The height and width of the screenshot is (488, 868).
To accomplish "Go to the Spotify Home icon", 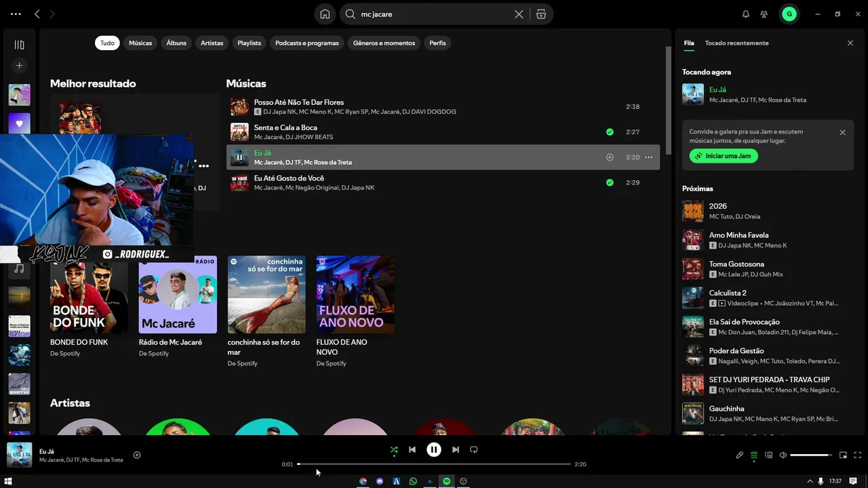I will [325, 14].
